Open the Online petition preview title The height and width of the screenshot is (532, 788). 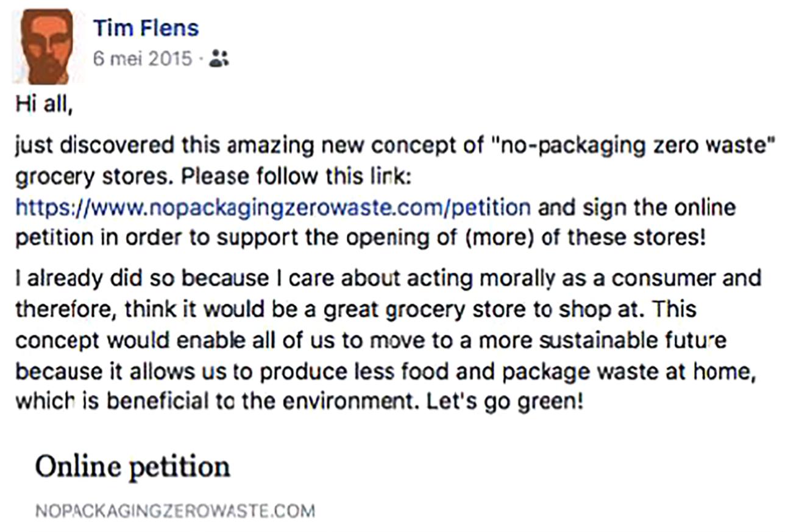click(132, 467)
